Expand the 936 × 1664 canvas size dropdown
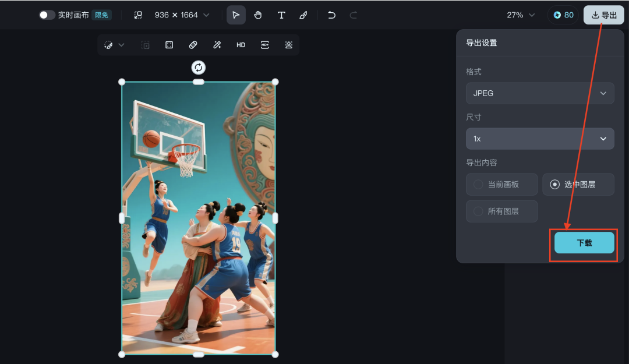Screen dimensions: 629x364 click(181, 15)
